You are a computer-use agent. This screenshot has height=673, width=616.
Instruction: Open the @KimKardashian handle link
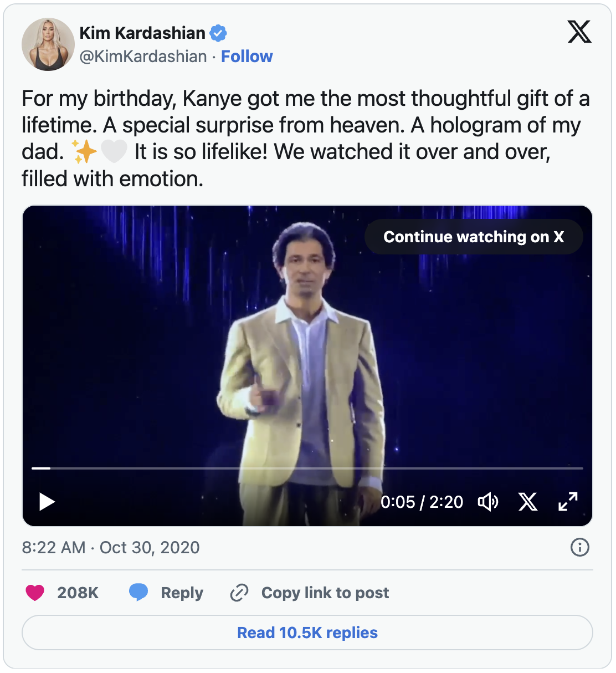(143, 57)
